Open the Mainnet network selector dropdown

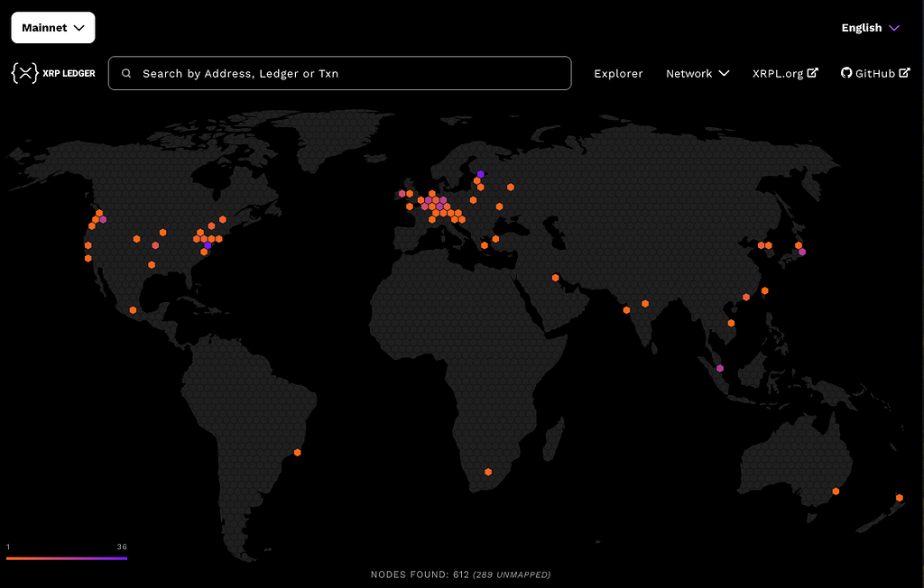(53, 28)
